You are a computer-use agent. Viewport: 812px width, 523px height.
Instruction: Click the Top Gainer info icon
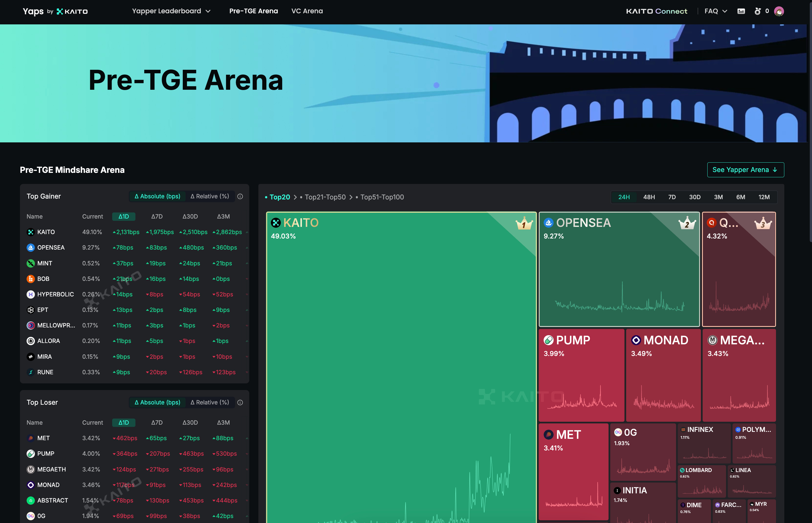click(x=240, y=196)
